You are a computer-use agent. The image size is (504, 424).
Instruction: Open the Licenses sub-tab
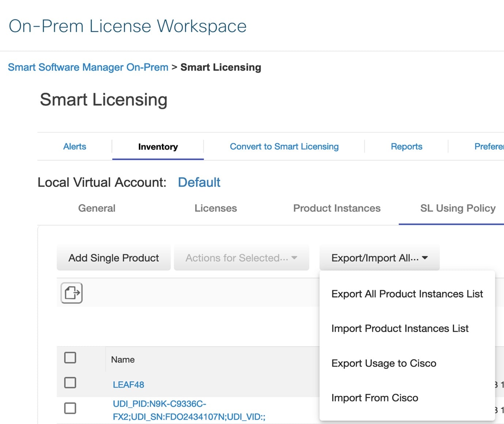tap(216, 208)
